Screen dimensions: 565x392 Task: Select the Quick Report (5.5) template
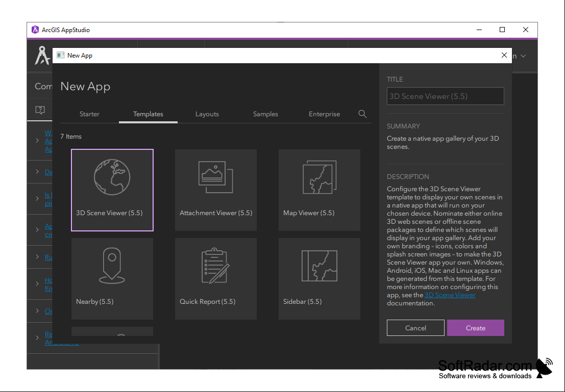click(x=216, y=279)
